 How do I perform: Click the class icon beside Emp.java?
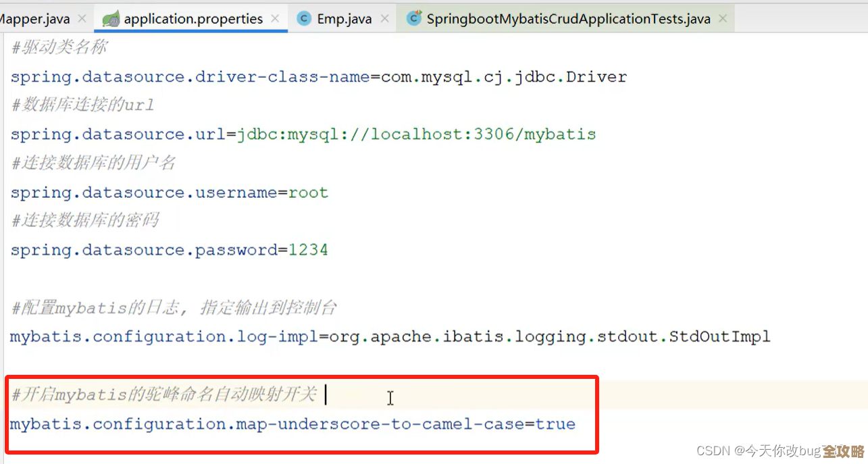tap(304, 19)
